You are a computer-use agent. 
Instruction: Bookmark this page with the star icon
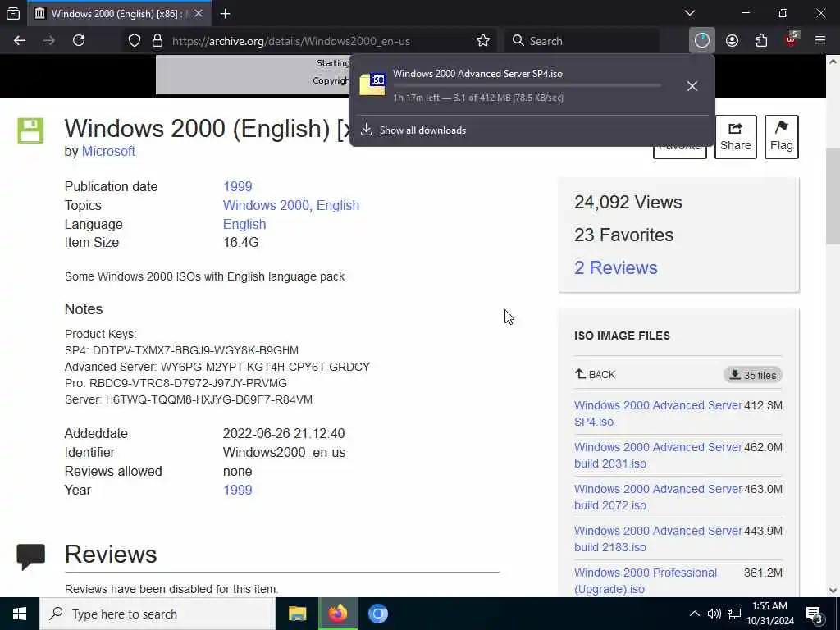tap(482, 41)
